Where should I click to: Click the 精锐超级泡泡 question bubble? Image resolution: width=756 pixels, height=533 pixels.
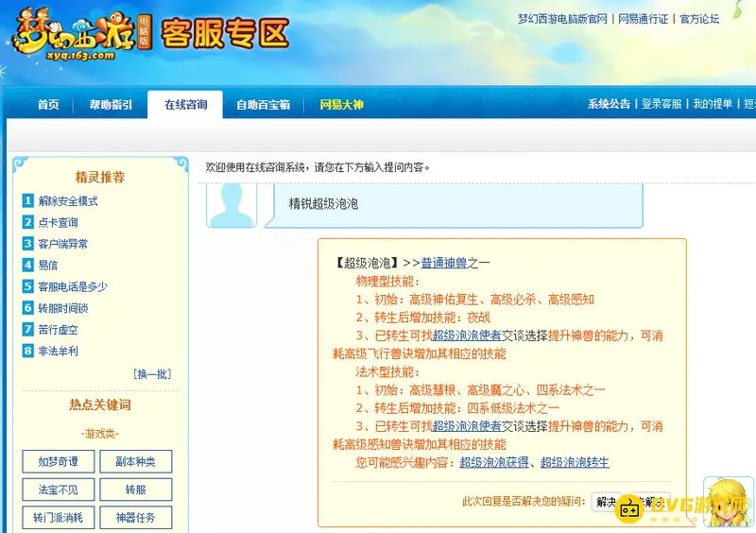click(x=454, y=204)
